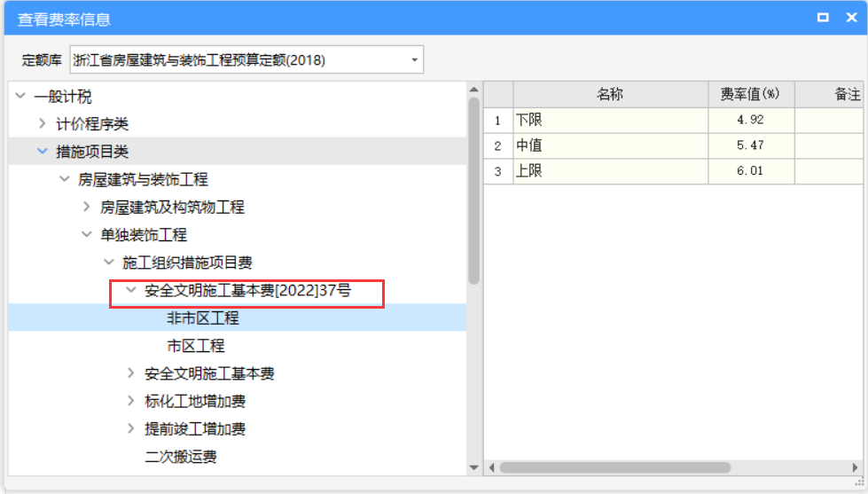Click table horizontal scrollbar right arrow
This screenshot has width=868, height=494.
[x=856, y=468]
